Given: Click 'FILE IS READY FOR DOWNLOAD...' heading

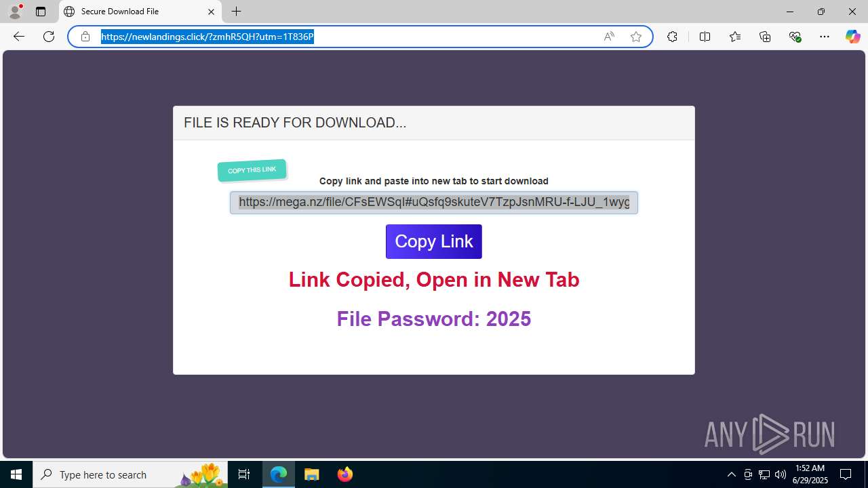Looking at the screenshot, I should 295,123.
